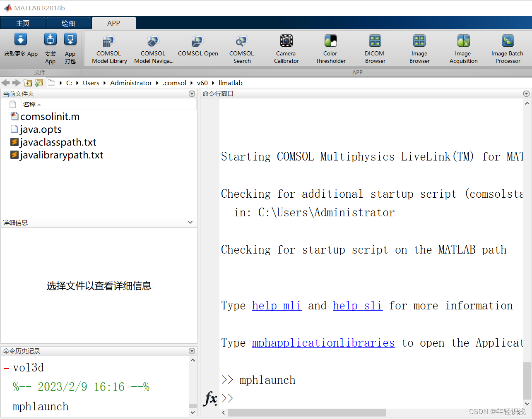Select the APP tab
The height and width of the screenshot is (419, 532).
pyautogui.click(x=113, y=23)
